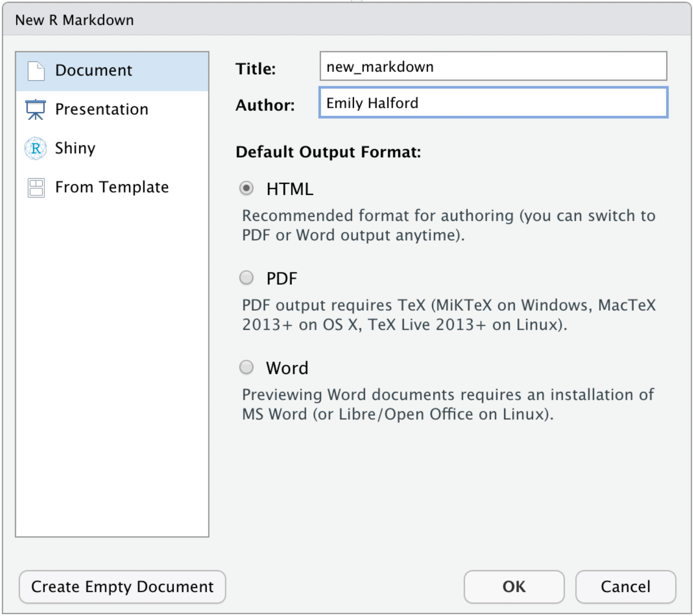Cancel the New R Markdown dialog
This screenshot has height=616, width=693.
625,587
